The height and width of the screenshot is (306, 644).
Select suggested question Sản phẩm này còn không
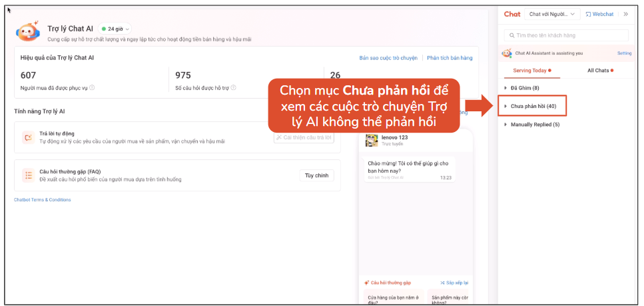(448, 298)
